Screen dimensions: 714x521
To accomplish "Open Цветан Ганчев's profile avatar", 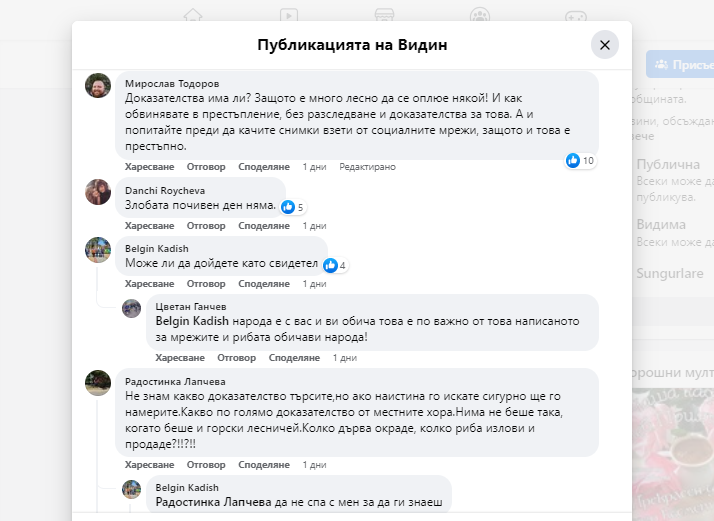I will click(x=131, y=308).
